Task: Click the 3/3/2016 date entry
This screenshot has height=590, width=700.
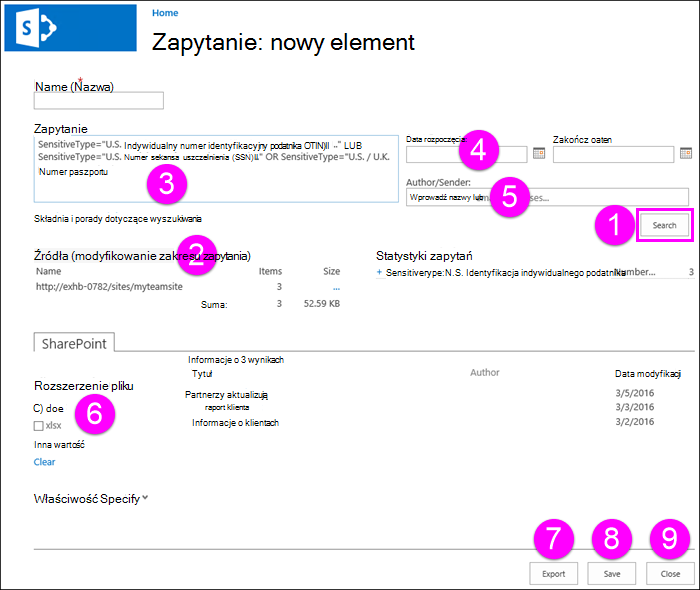Action: pyautogui.click(x=635, y=407)
